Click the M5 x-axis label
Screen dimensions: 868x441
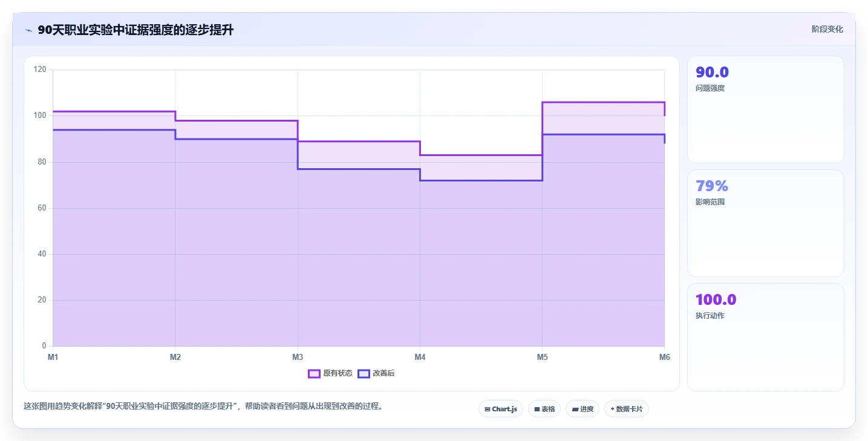(542, 357)
